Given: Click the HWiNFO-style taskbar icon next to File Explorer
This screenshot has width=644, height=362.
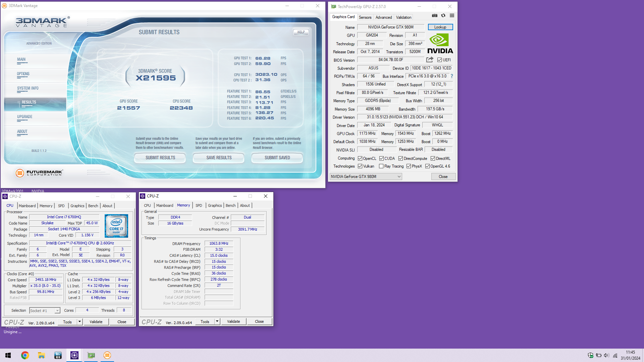Looking at the screenshot, I should [58, 355].
